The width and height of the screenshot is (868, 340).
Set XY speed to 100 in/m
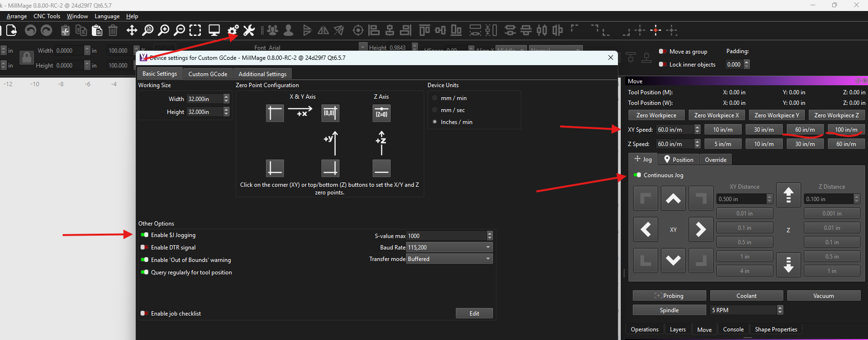click(846, 129)
